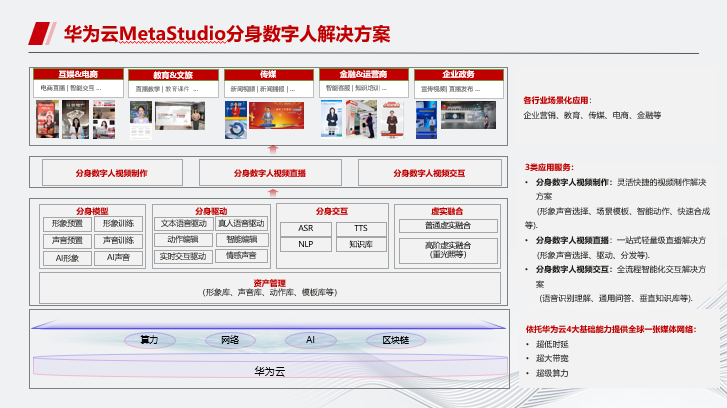Click the 华为云 base layer label
This screenshot has height=408, width=727.
click(270, 371)
